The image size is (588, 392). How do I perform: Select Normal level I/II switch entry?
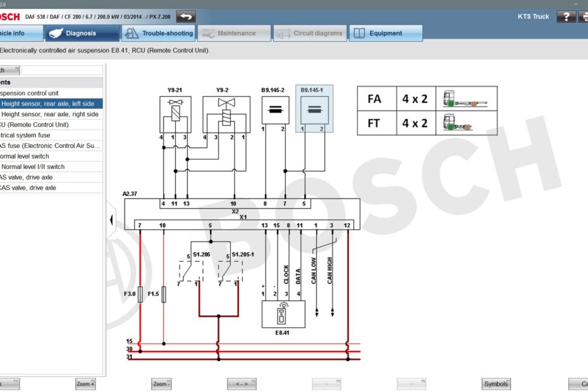pos(51,167)
